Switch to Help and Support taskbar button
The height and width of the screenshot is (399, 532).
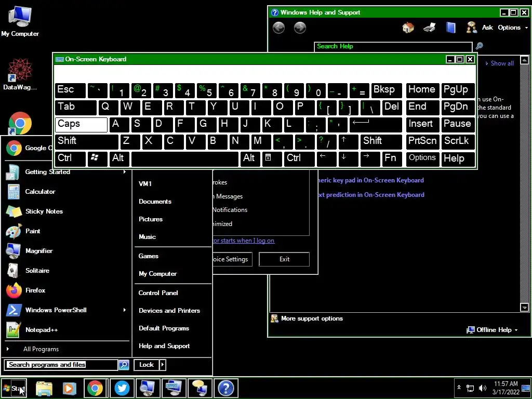point(225,388)
